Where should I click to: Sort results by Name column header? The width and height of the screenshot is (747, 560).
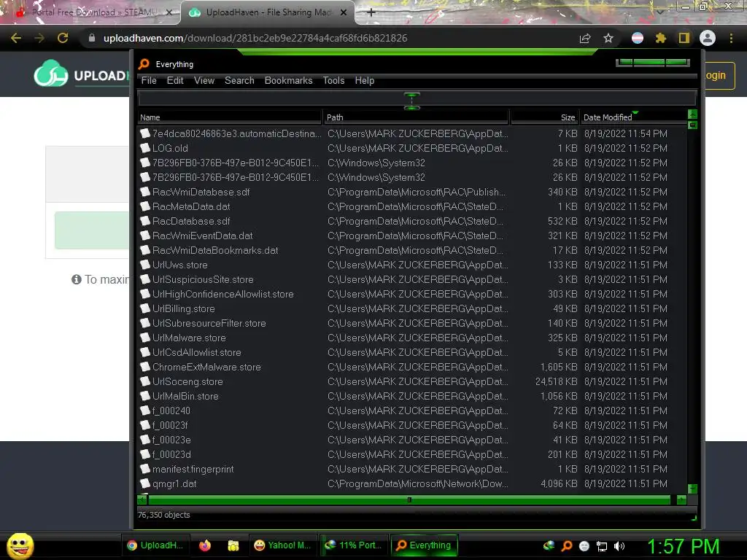[230, 117]
